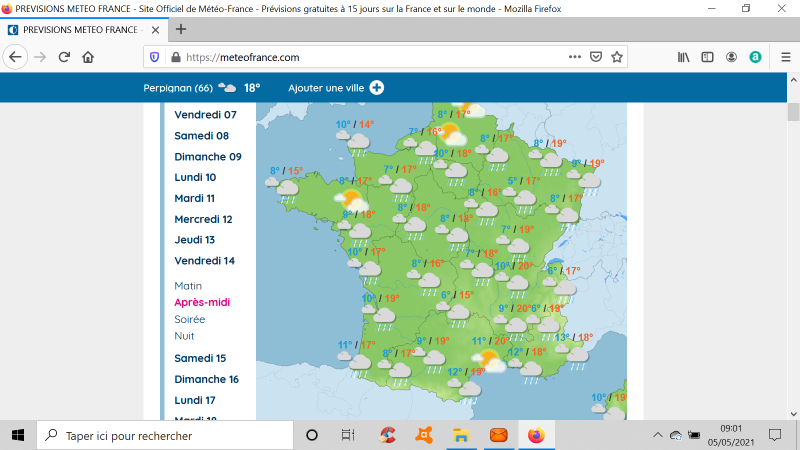Click Brittany west tip 8°/15° rain icon
The image size is (800, 450).
(x=283, y=190)
